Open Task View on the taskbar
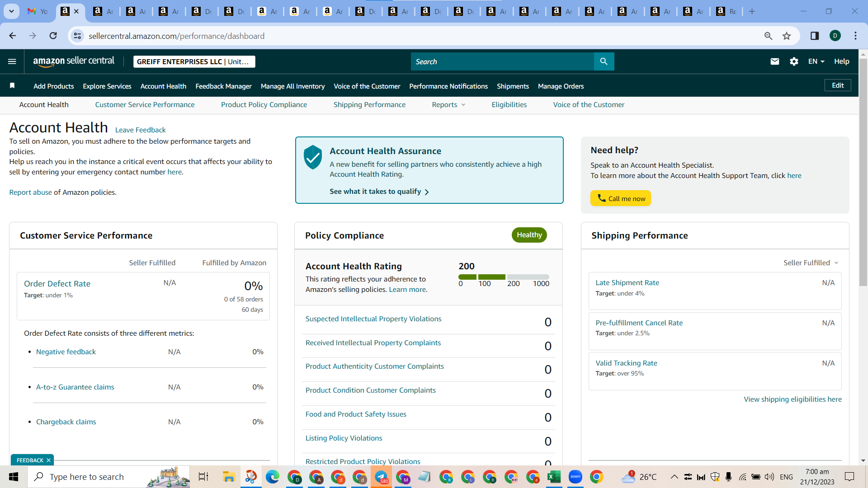Image resolution: width=868 pixels, height=488 pixels. click(203, 477)
